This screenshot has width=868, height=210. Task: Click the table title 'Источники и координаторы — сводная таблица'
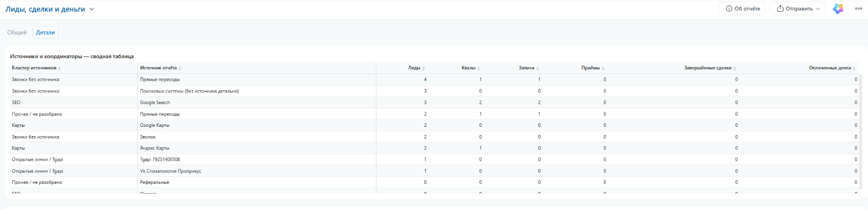pos(72,56)
